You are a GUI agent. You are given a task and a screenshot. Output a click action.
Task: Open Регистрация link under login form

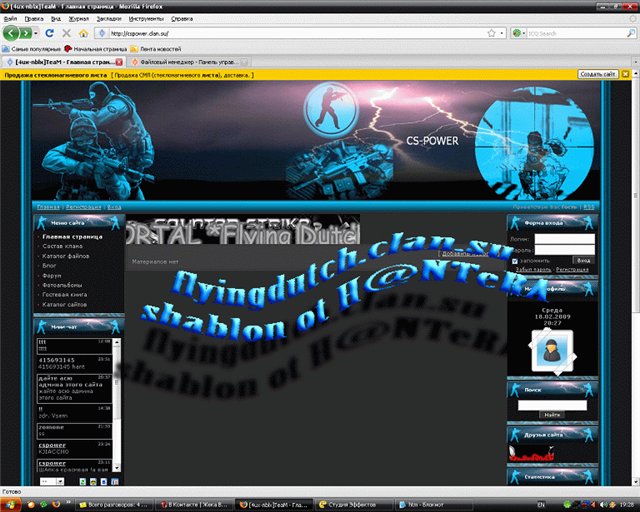click(x=572, y=269)
